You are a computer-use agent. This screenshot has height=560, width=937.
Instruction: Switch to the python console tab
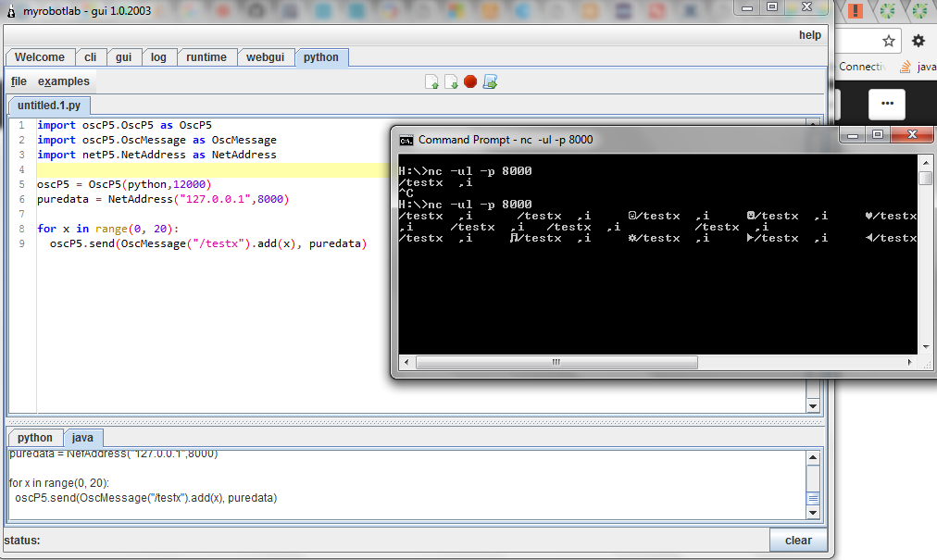34,438
